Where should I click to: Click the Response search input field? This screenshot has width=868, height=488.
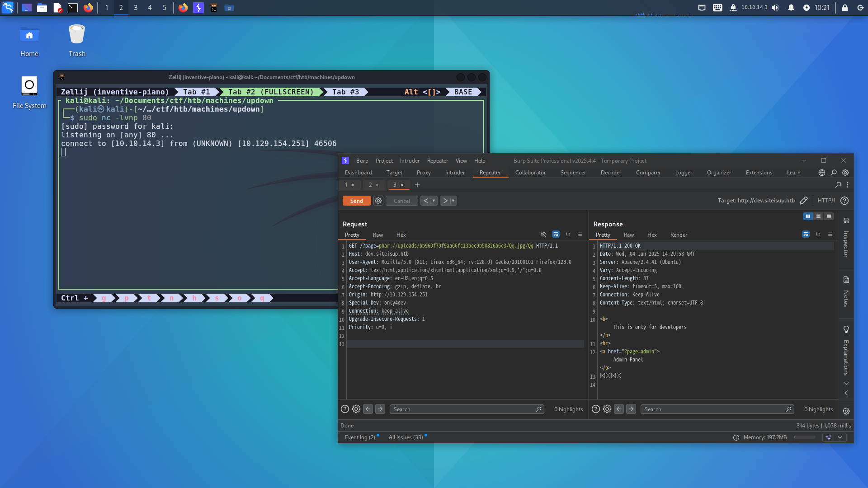(x=714, y=409)
